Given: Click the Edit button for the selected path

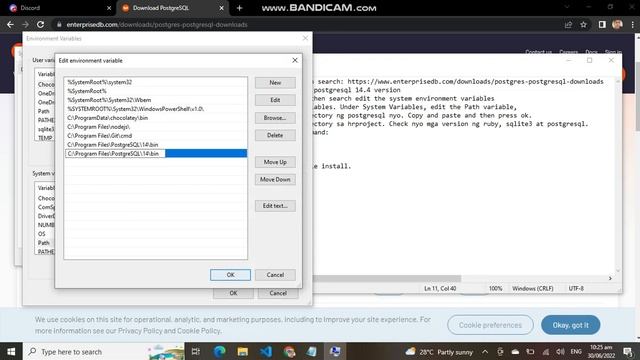Looking at the screenshot, I should 275,100.
